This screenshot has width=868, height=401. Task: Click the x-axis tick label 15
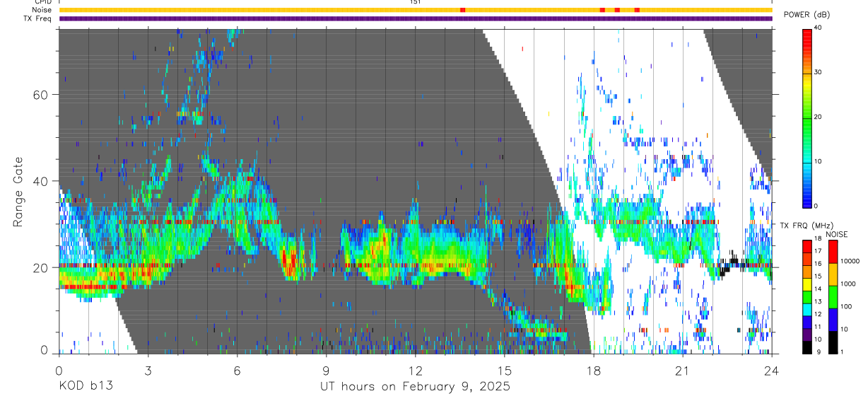click(x=505, y=371)
